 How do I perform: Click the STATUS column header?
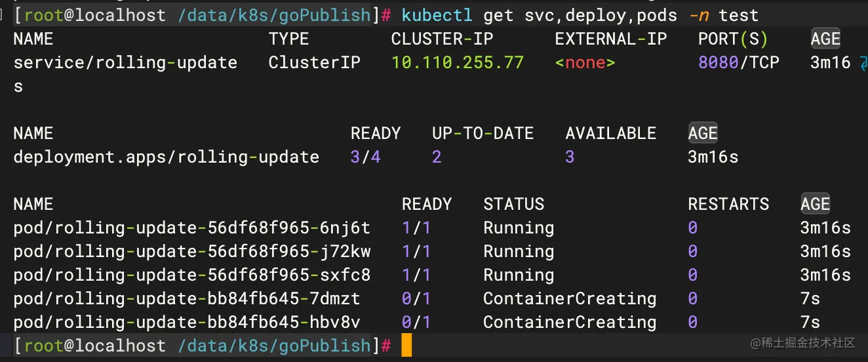(x=514, y=204)
